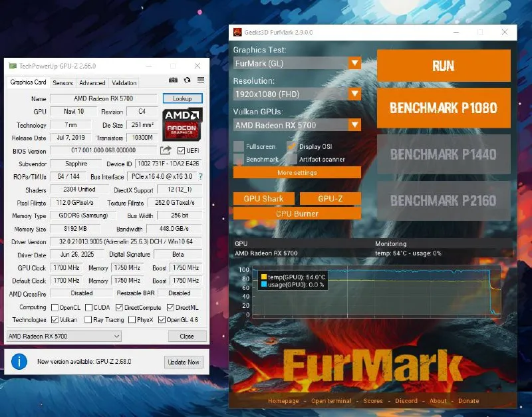Open the Graphics Test dropdown

[354, 63]
